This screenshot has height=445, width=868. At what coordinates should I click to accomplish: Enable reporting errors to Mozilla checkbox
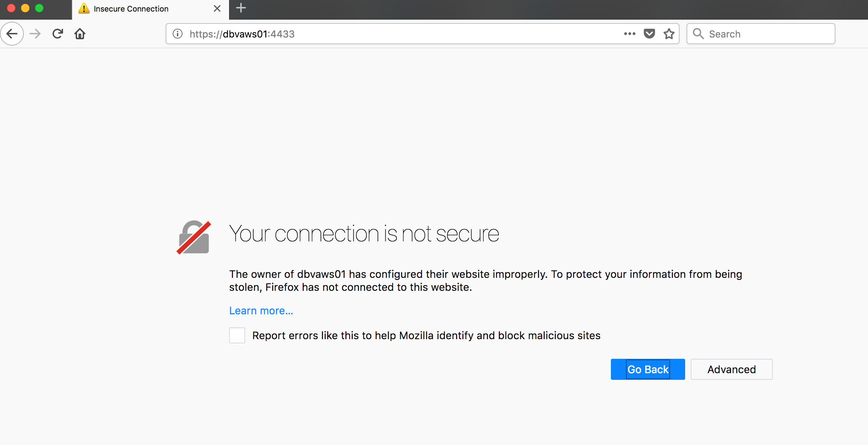coord(237,335)
